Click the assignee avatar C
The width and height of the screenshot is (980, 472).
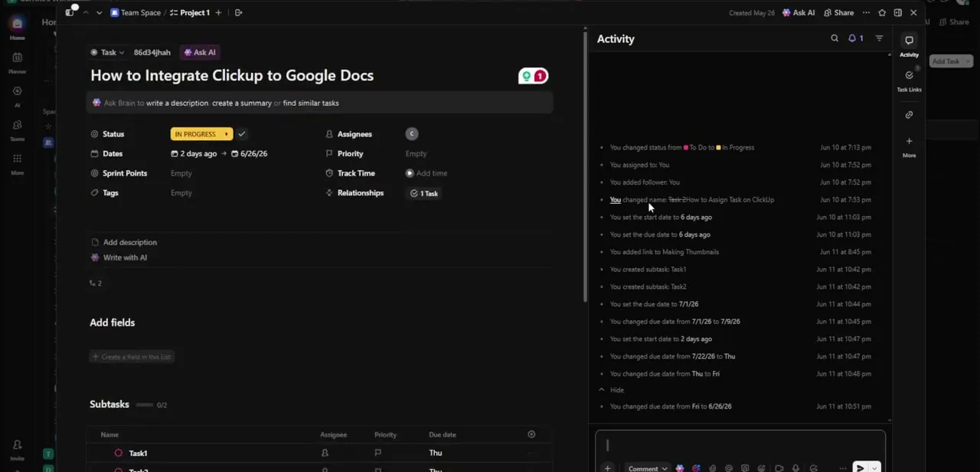click(412, 134)
